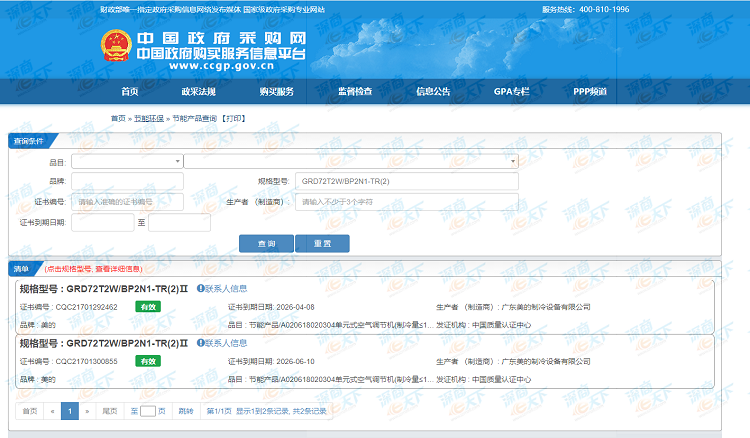Click the 规格型号 model input field
The width and height of the screenshot is (750, 438).
coord(407,181)
